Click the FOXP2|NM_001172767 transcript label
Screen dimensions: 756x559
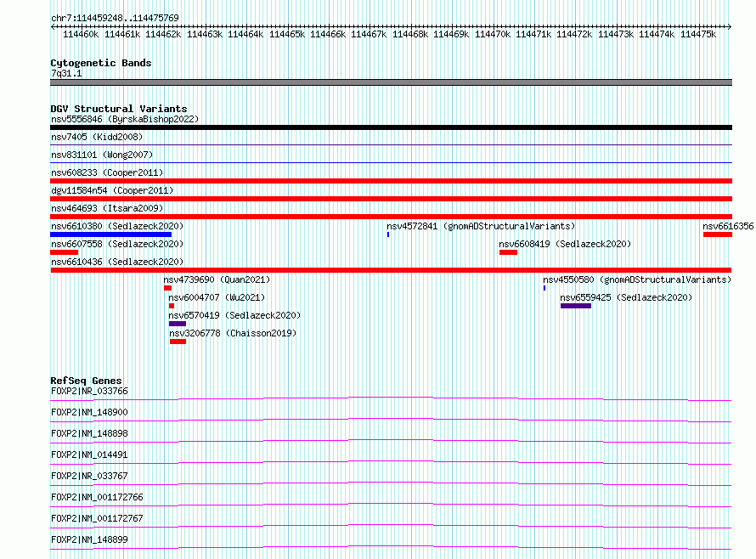tap(97, 518)
